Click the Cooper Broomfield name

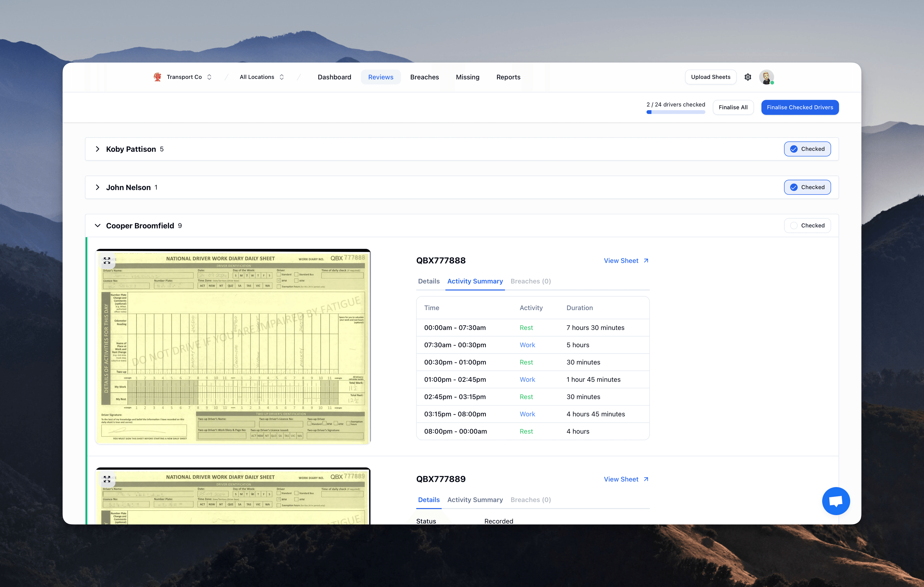(x=140, y=226)
